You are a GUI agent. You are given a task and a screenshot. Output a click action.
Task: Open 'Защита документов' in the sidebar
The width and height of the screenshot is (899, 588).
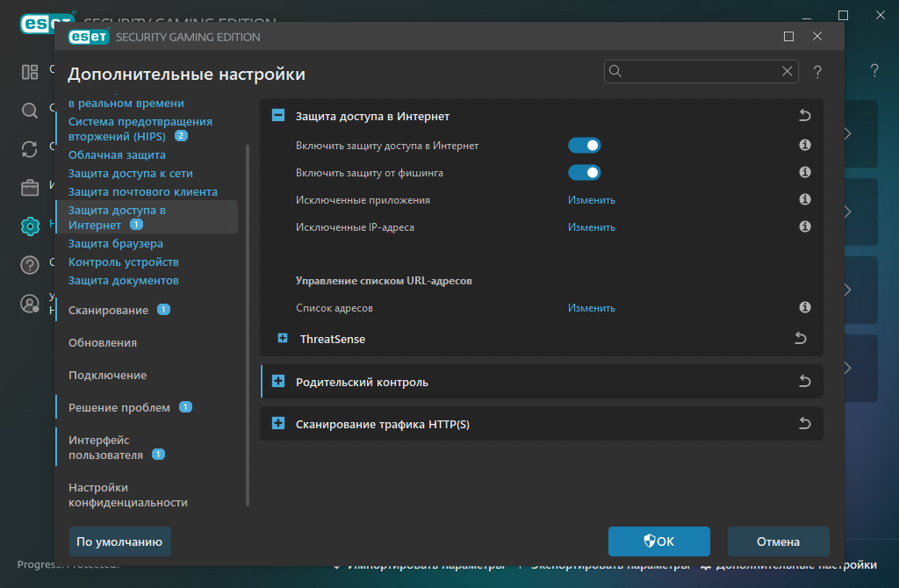tap(124, 280)
